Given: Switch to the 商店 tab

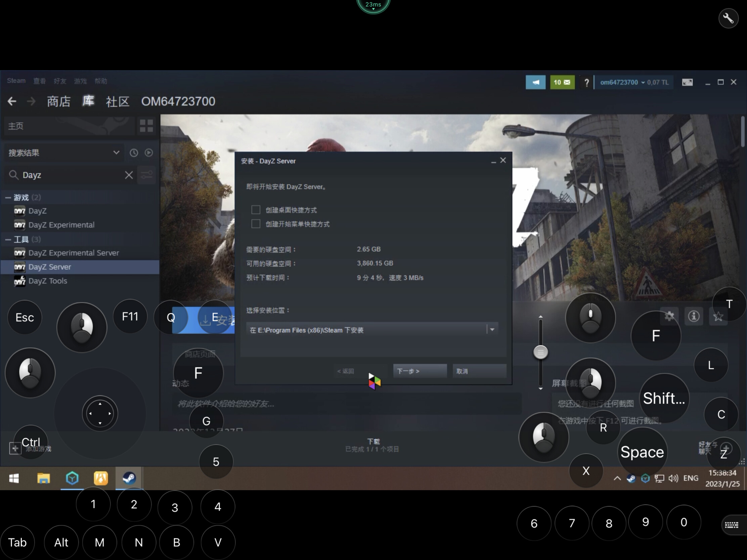Looking at the screenshot, I should [59, 101].
